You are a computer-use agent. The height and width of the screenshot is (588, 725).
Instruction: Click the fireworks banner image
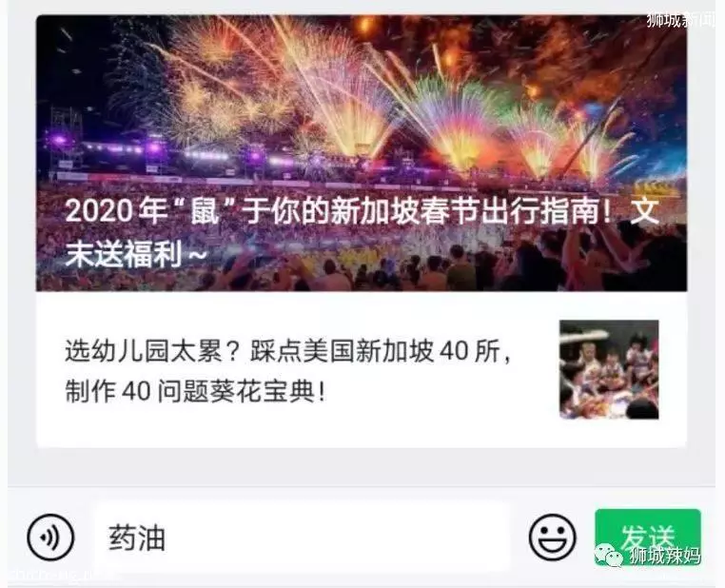[x=362, y=153]
